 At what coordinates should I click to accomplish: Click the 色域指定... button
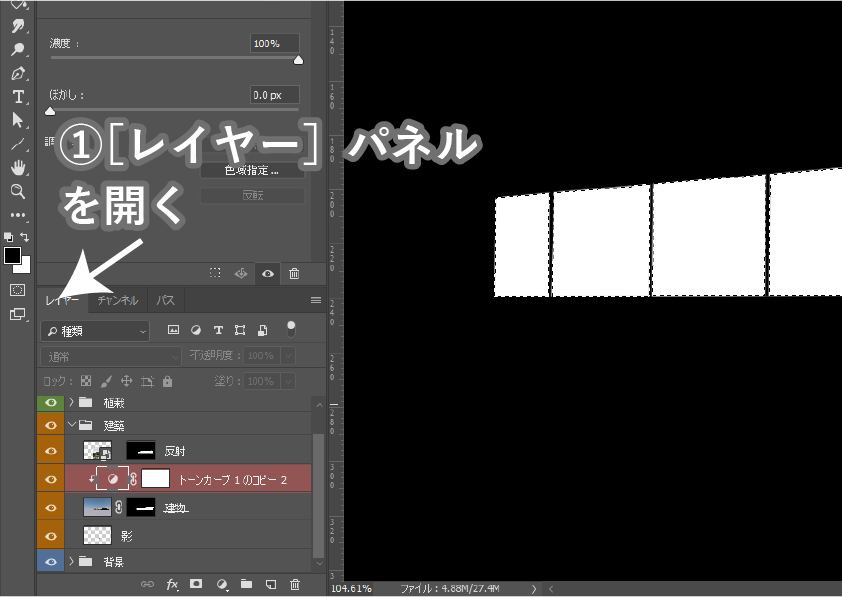pos(252,171)
